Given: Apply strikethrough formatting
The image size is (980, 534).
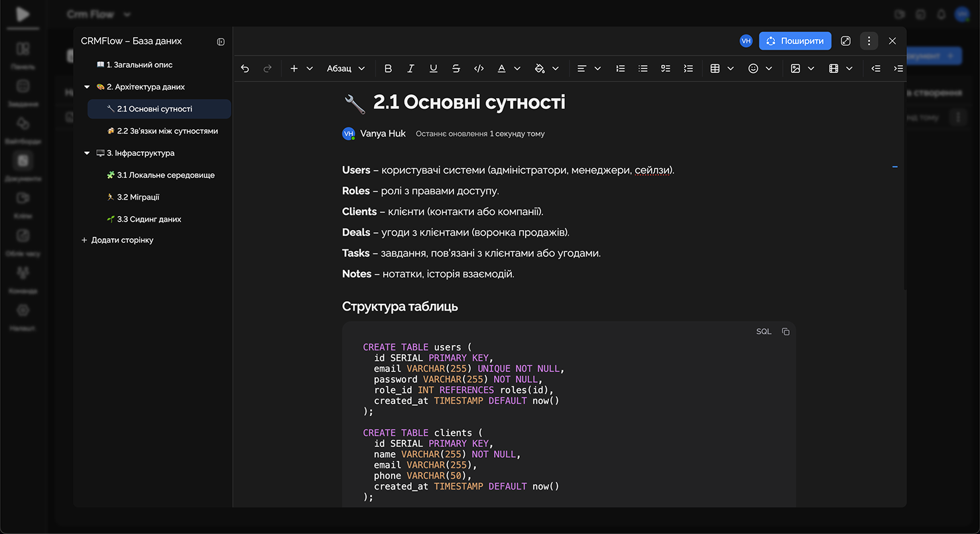Looking at the screenshot, I should (456, 68).
